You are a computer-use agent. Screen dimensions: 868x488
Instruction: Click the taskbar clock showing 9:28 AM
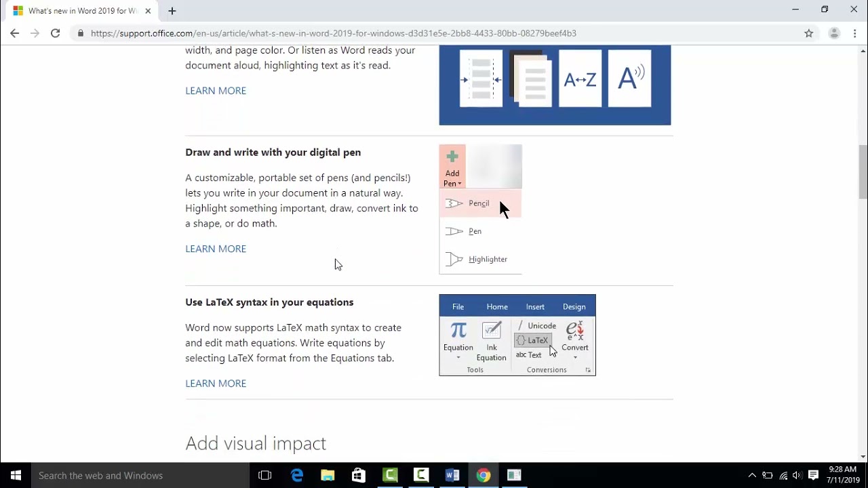843,475
